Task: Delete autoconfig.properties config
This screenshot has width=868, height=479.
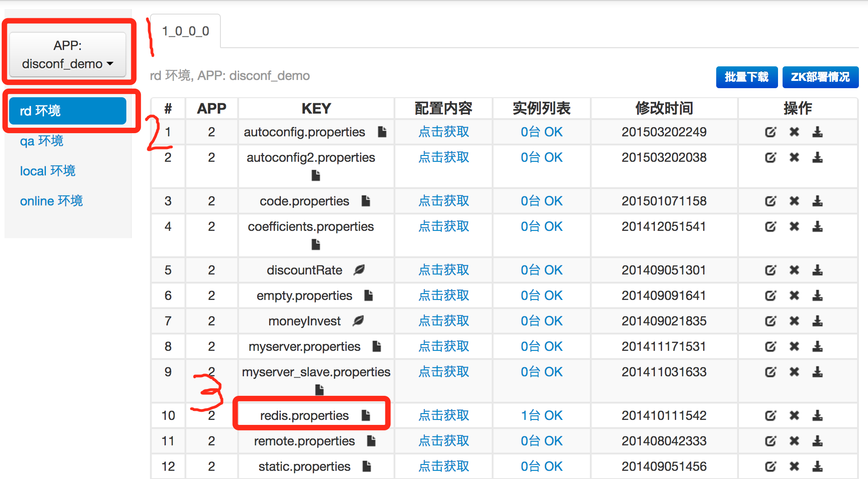Action: click(x=794, y=132)
